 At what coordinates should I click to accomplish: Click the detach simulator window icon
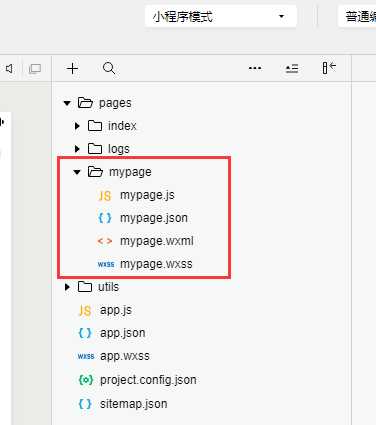click(35, 69)
